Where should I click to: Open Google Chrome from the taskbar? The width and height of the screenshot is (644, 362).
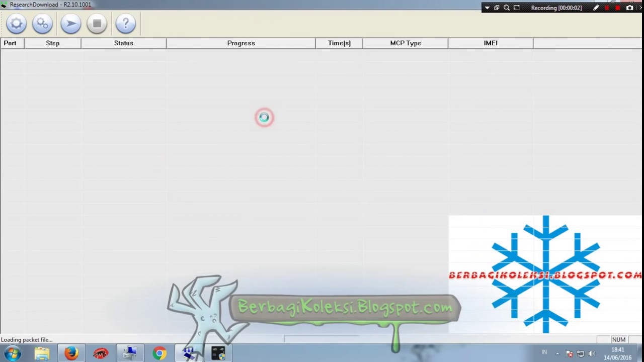159,353
